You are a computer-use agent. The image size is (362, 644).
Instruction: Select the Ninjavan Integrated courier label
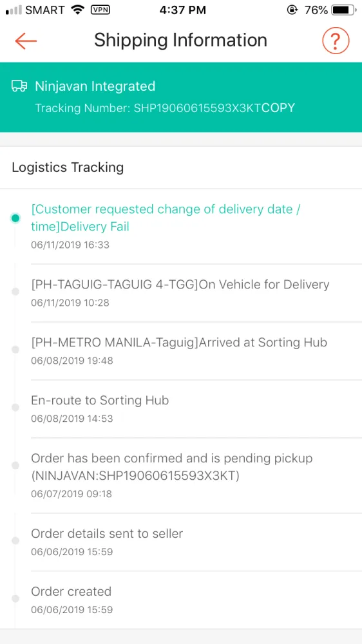95,86
